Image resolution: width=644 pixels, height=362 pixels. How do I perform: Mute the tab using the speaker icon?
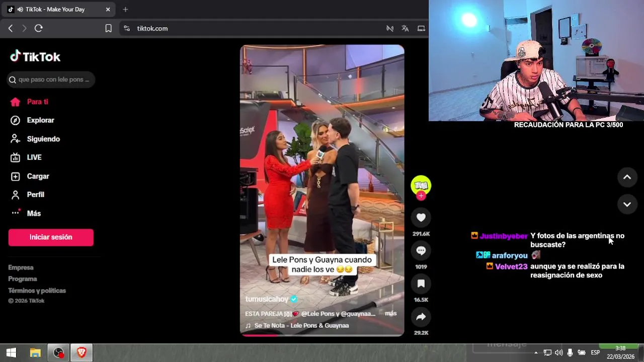(x=20, y=10)
